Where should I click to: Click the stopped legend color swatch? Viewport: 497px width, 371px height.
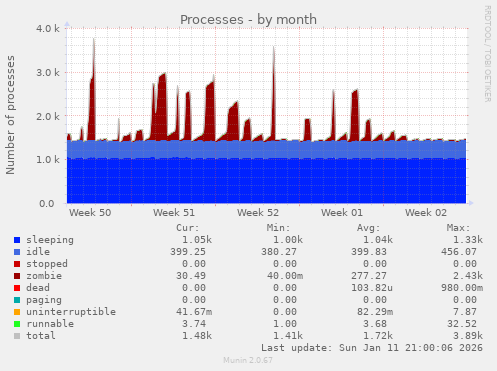click(17, 264)
